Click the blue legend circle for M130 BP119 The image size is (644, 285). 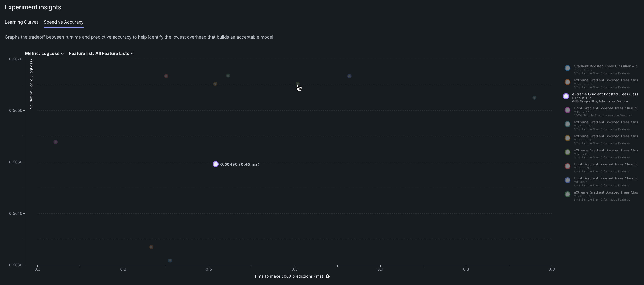(x=568, y=68)
